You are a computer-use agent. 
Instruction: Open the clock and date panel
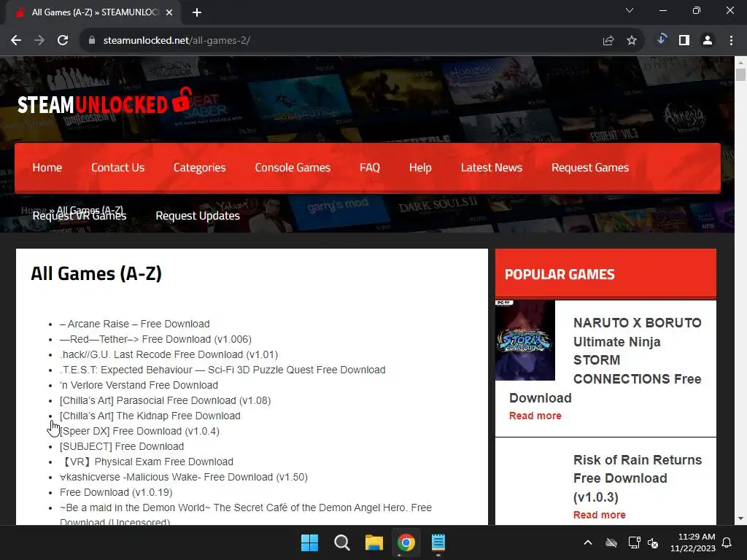coord(693,542)
